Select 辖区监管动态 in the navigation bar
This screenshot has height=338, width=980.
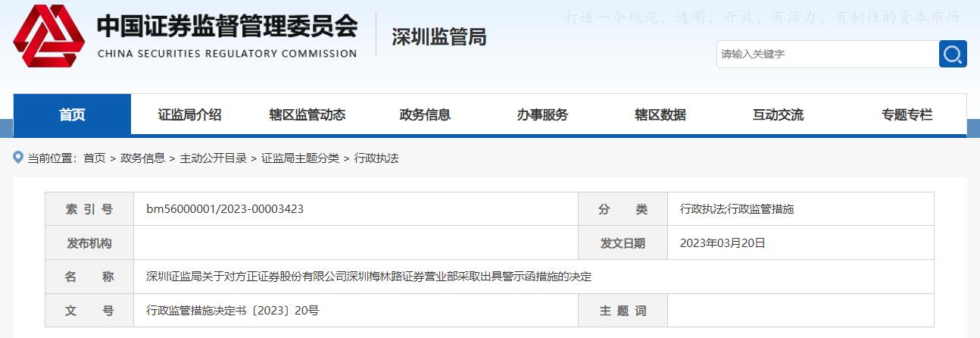(x=307, y=115)
